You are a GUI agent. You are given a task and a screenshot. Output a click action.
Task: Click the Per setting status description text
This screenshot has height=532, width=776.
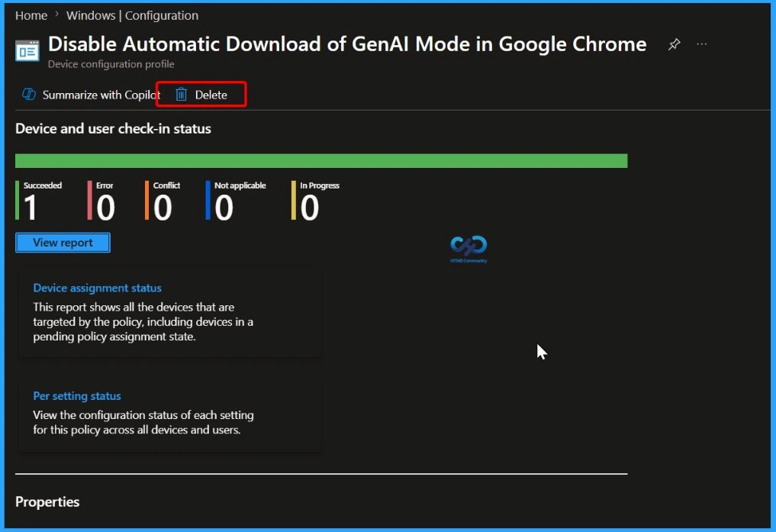pyautogui.click(x=143, y=422)
